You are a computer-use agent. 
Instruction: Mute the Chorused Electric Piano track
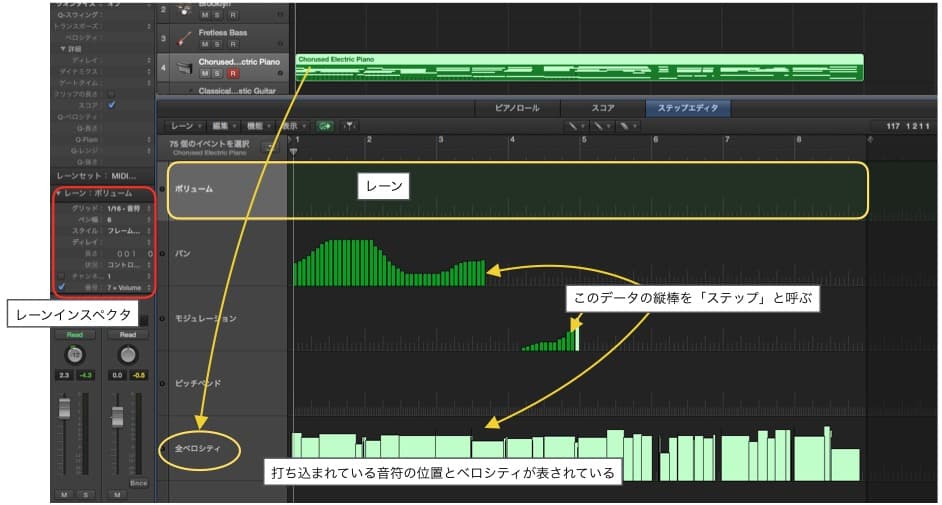[x=205, y=73]
